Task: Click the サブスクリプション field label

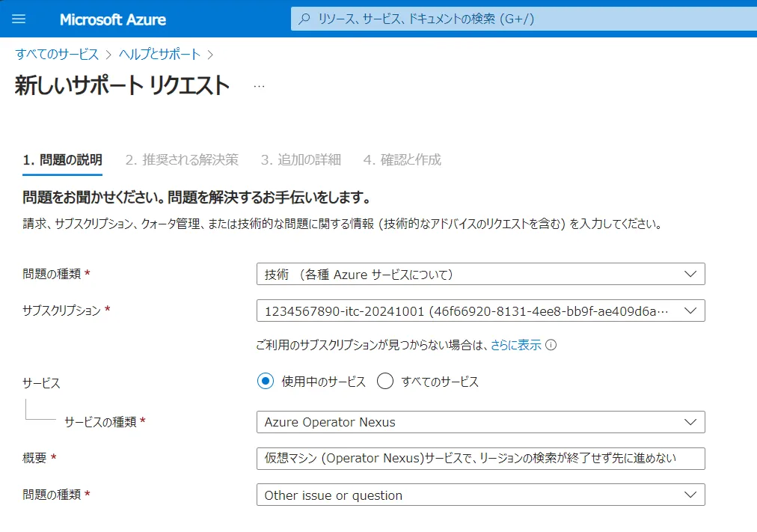Action: [62, 311]
